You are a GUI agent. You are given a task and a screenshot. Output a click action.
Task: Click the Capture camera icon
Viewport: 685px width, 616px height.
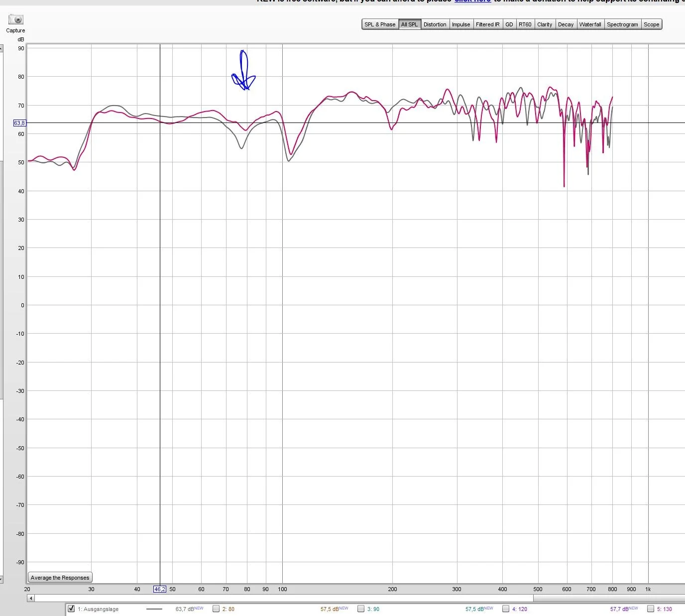pyautogui.click(x=16, y=20)
